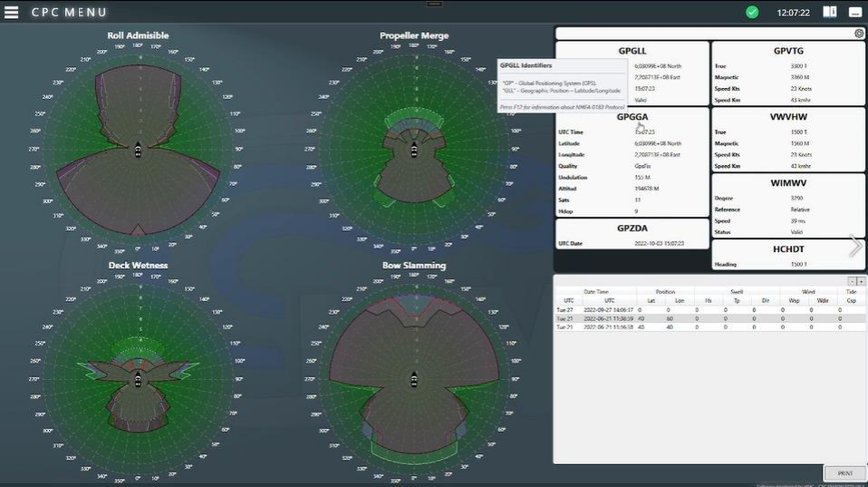
Task: Select the GPVTG card heading
Action: (788, 51)
